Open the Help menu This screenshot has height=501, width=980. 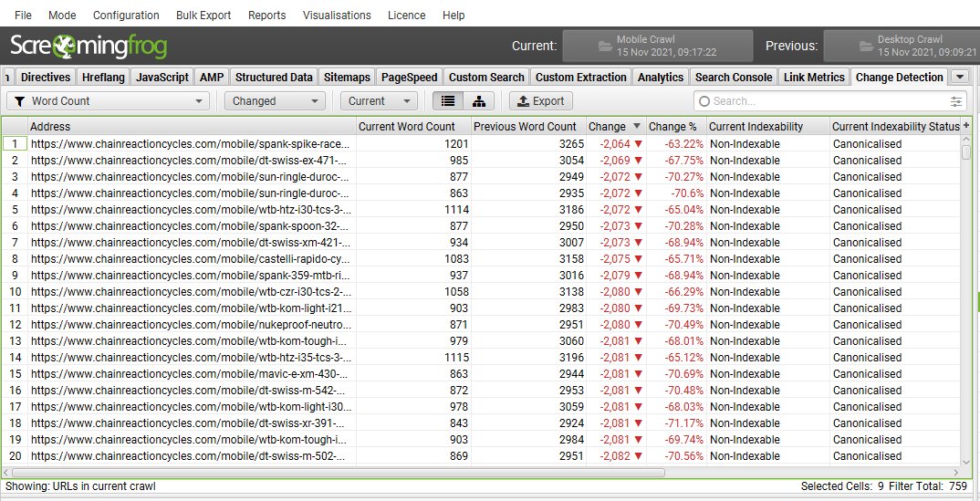coord(454,15)
